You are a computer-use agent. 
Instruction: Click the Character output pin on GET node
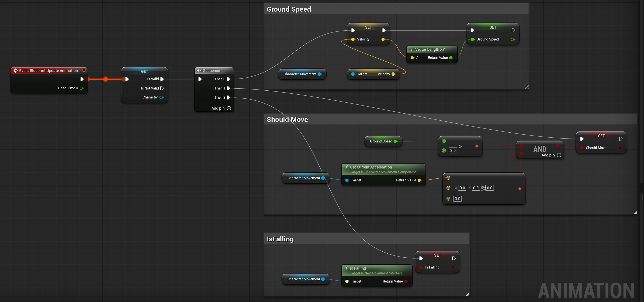(161, 98)
